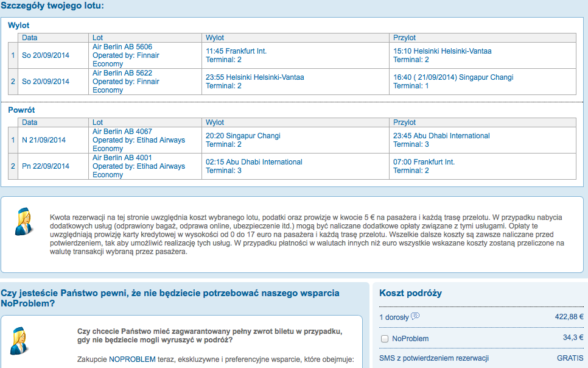Click the Koszt podróży heading
Image resolution: width=588 pixels, height=368 pixels.
point(410,293)
